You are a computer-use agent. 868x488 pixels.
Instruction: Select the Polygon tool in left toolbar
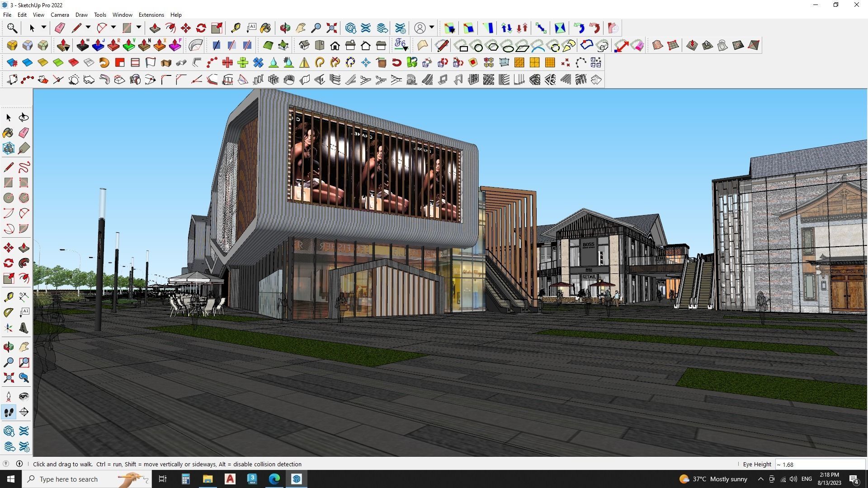24,198
